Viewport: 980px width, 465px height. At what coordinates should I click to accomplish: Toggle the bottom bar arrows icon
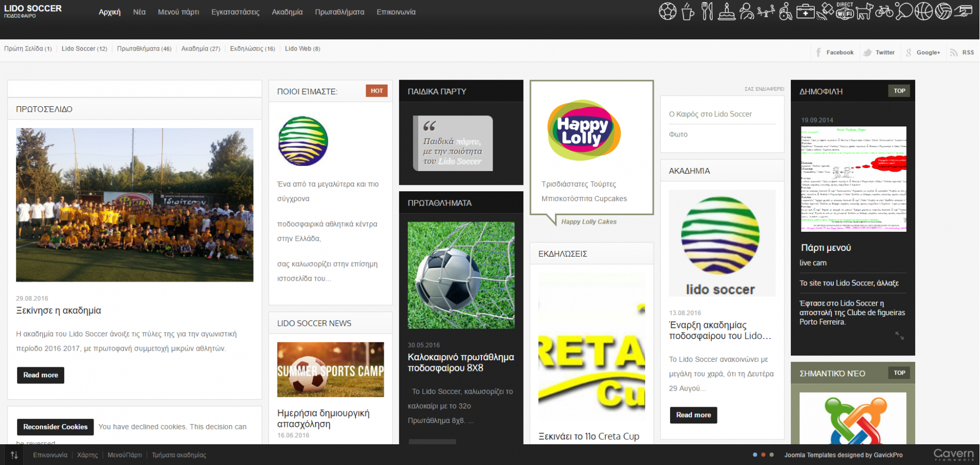(14, 455)
